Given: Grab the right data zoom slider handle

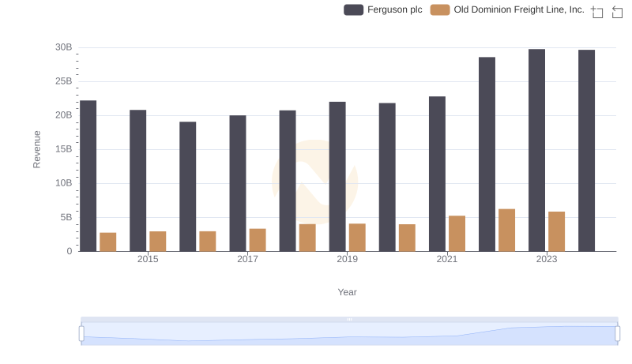Looking at the screenshot, I should point(617,334).
